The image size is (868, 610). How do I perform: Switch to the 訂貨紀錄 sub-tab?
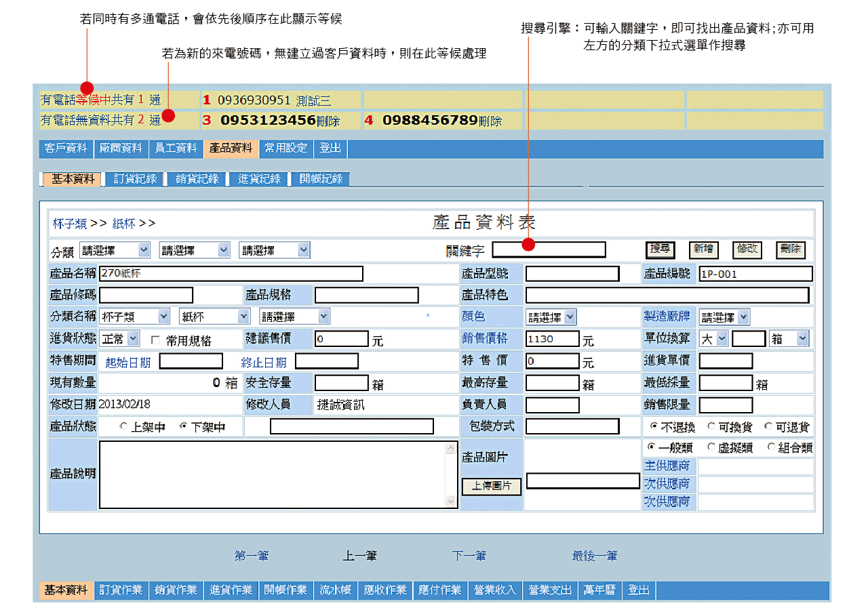[x=135, y=179]
